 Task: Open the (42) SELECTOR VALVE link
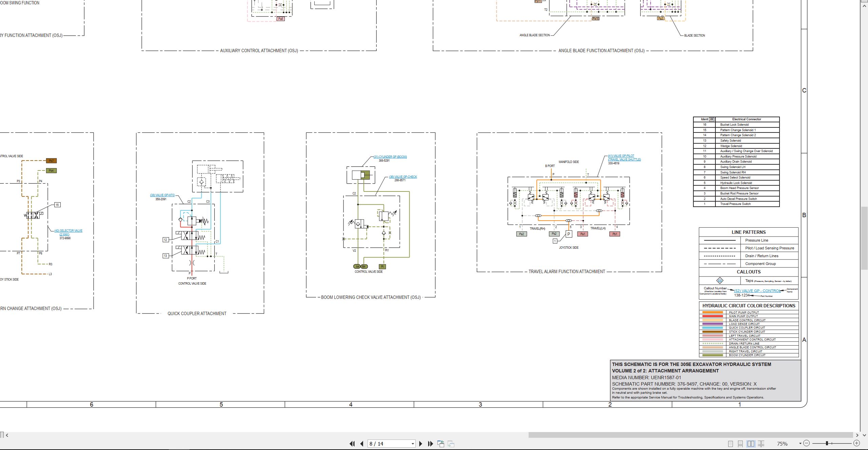[68, 232]
